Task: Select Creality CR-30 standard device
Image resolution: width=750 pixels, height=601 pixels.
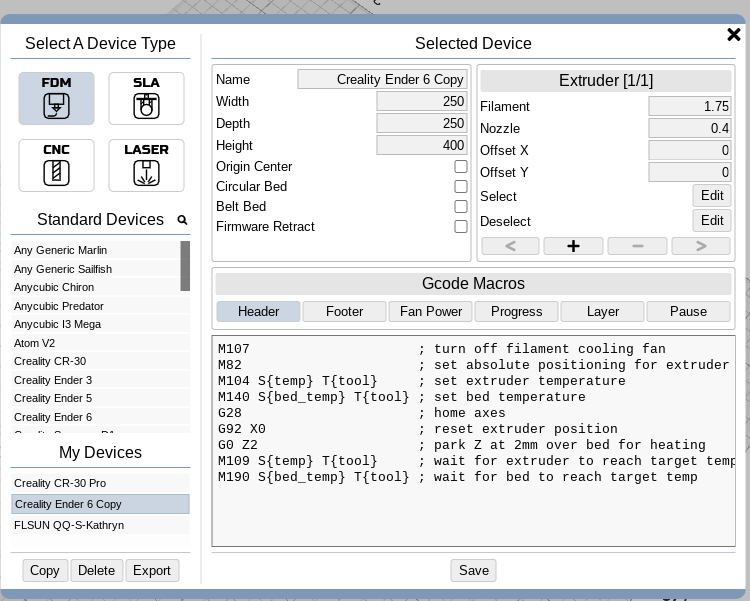Action: (x=100, y=361)
